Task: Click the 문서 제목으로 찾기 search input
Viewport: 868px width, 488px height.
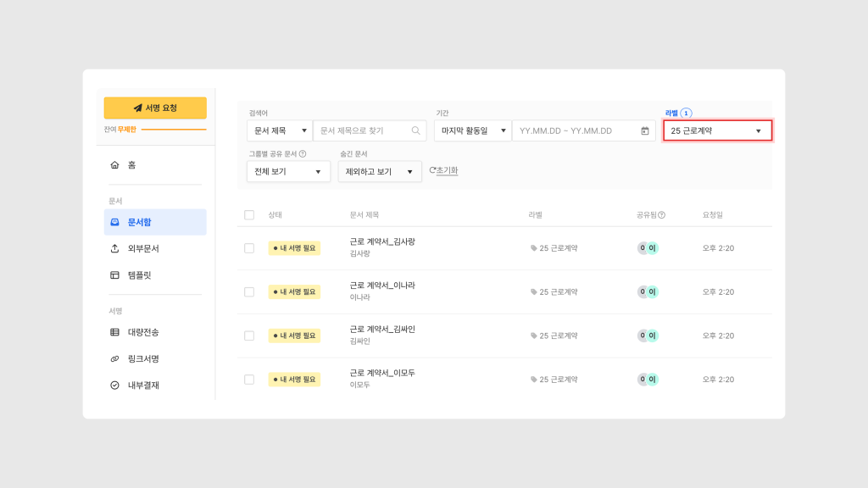Action: 363,130
